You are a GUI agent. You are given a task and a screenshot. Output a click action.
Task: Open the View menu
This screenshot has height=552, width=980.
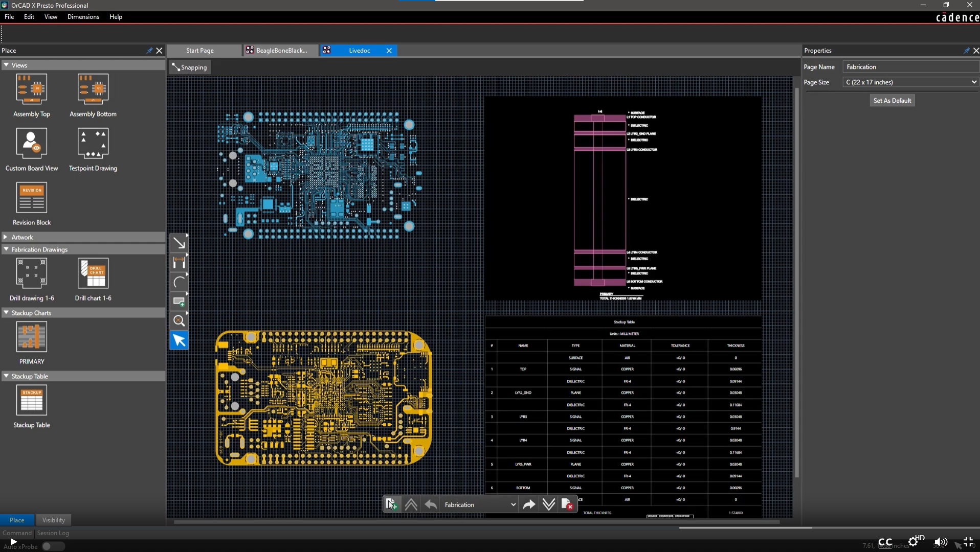click(x=51, y=17)
